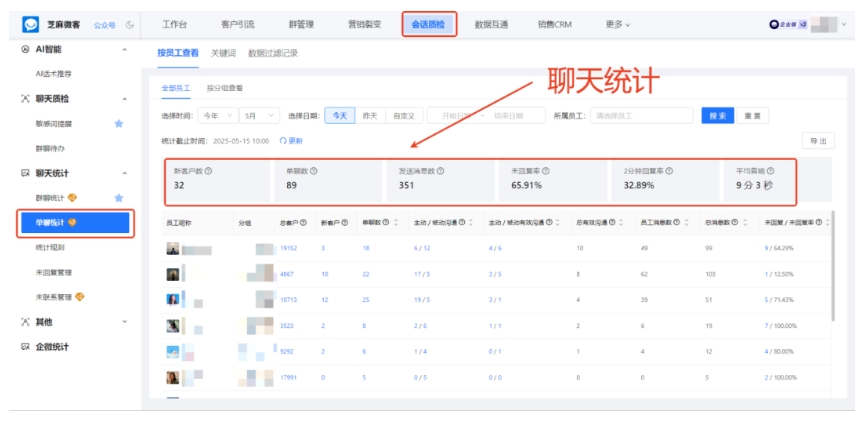Select the 单聊统计 sidebar item
864x422 pixels.
[x=75, y=223]
